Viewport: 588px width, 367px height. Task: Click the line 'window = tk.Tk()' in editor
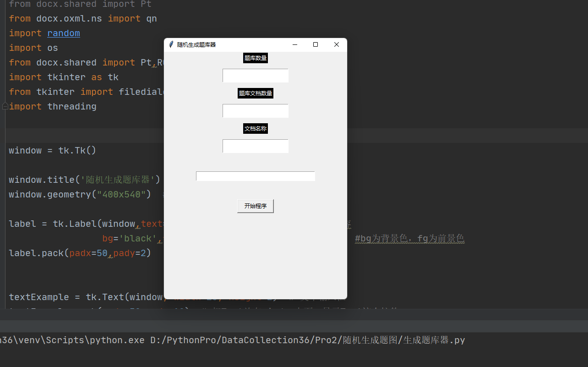[53, 150]
